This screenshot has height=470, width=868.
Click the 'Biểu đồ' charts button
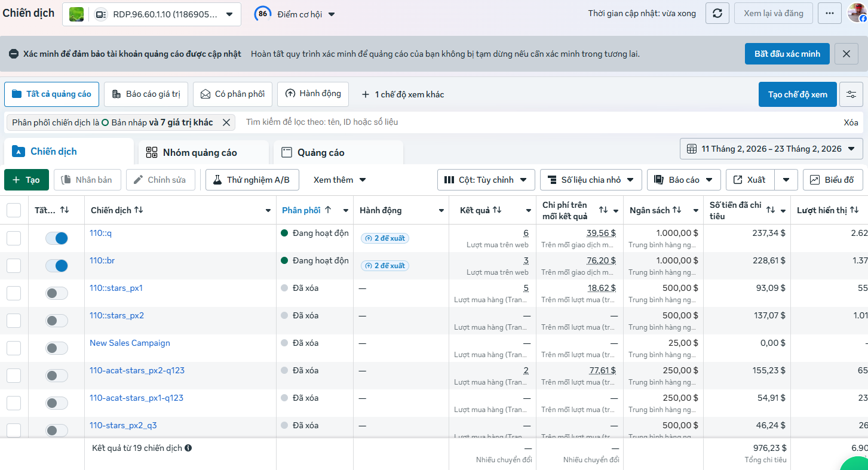point(833,180)
